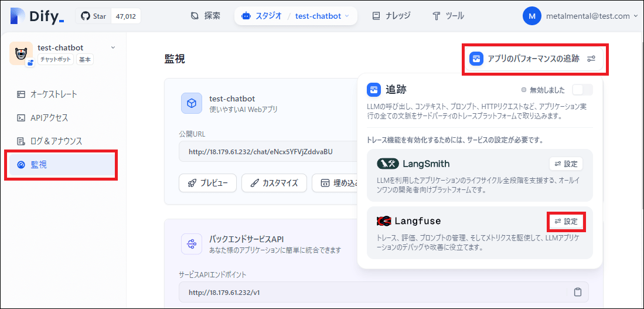Click the LangSmith 設定 button

[566, 164]
